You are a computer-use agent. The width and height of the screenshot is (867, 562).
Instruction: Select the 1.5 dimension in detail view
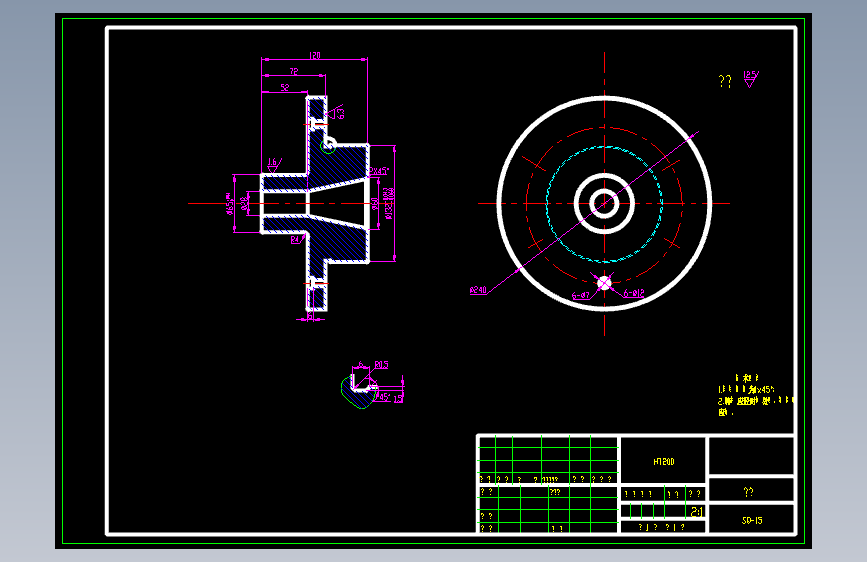click(398, 398)
